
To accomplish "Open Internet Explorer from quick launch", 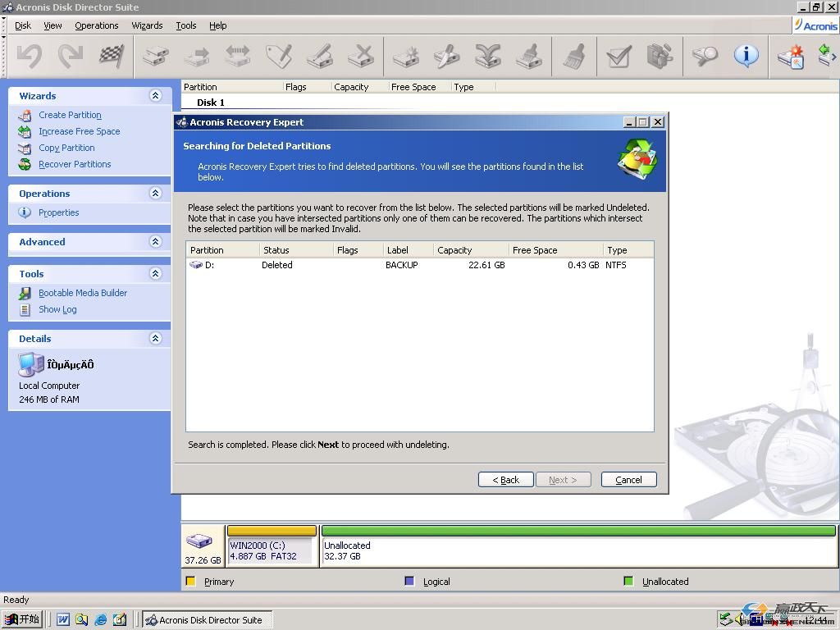I will click(101, 619).
